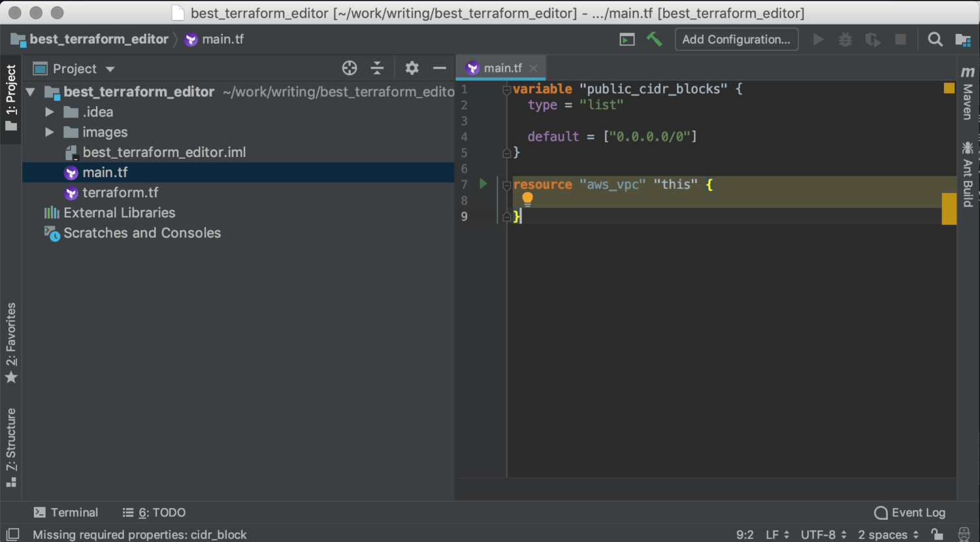Click line number 3 in gutter
Image resolution: width=980 pixels, height=542 pixels.
[x=464, y=121]
